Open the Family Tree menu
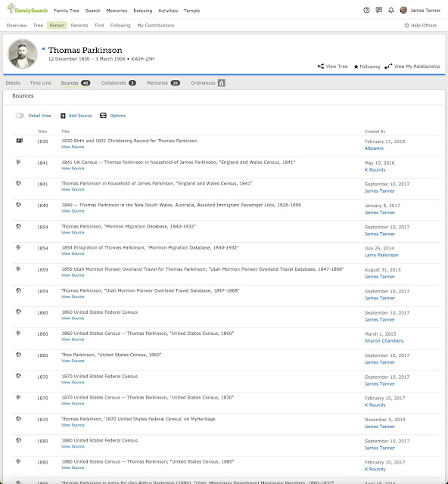Image resolution: width=448 pixels, height=484 pixels. point(67,11)
